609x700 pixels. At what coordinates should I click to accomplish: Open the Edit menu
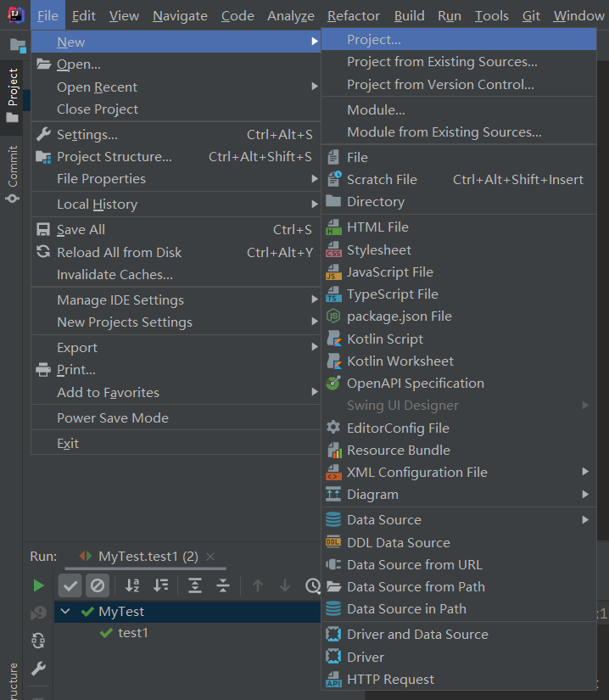[83, 15]
